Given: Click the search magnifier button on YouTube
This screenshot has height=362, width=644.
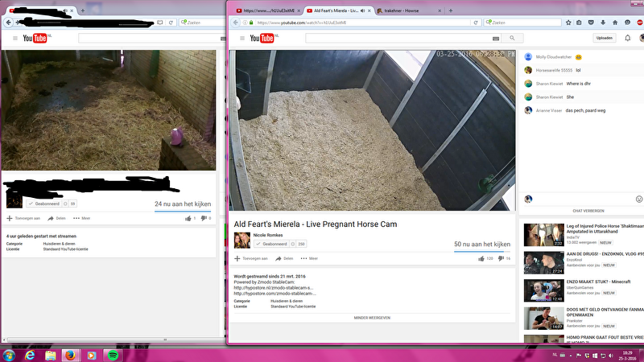Looking at the screenshot, I should [514, 38].
